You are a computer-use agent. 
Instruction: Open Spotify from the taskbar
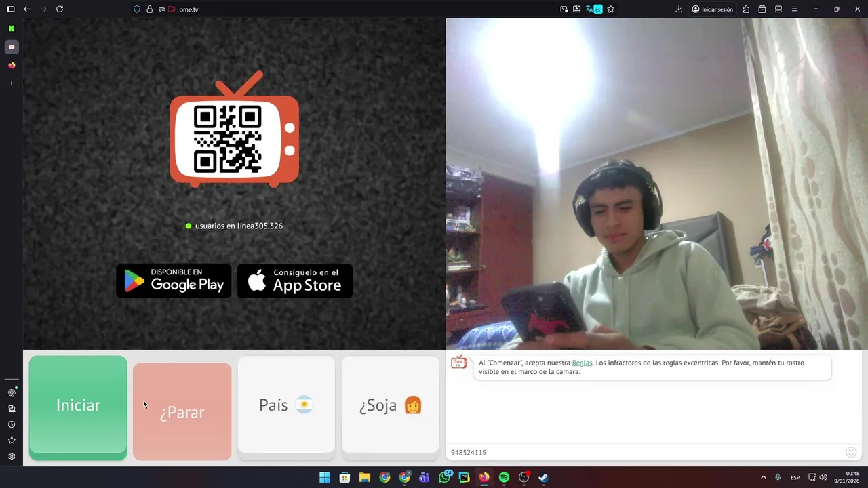(x=504, y=477)
